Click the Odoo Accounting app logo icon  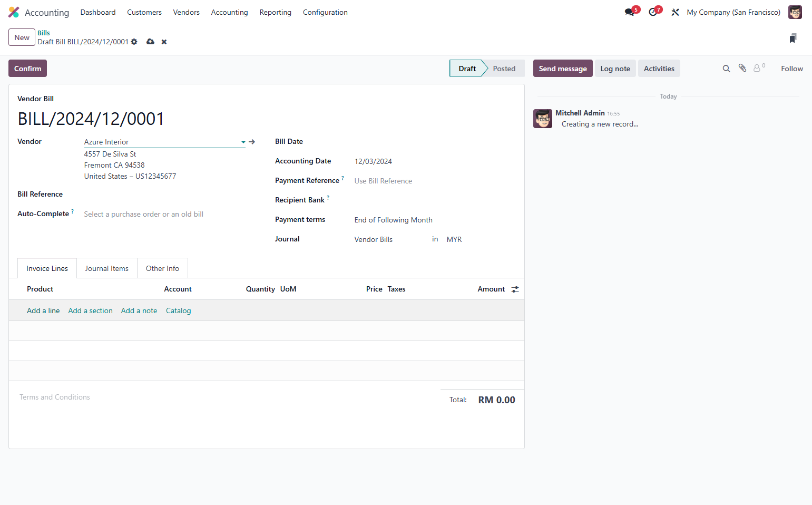[x=14, y=12]
